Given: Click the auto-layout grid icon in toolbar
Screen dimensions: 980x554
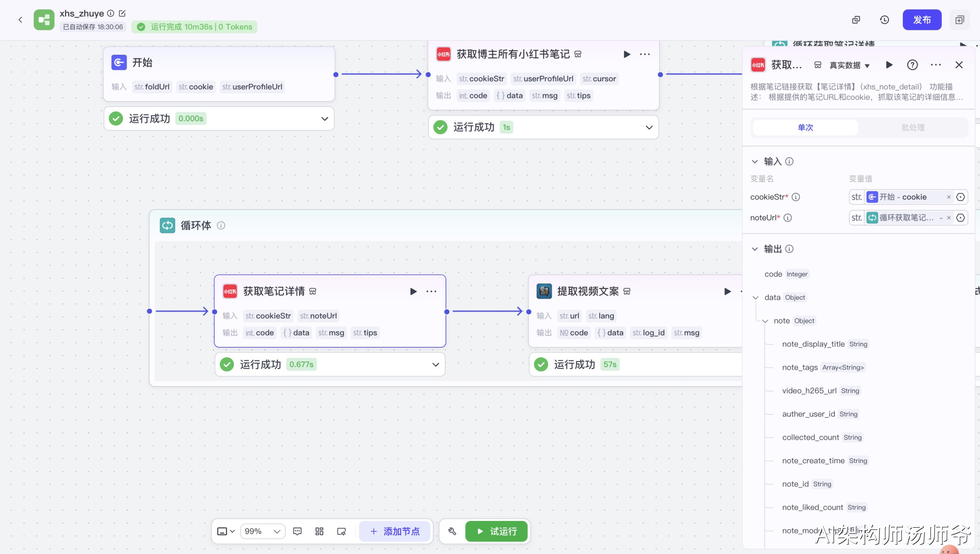Looking at the screenshot, I should 319,531.
